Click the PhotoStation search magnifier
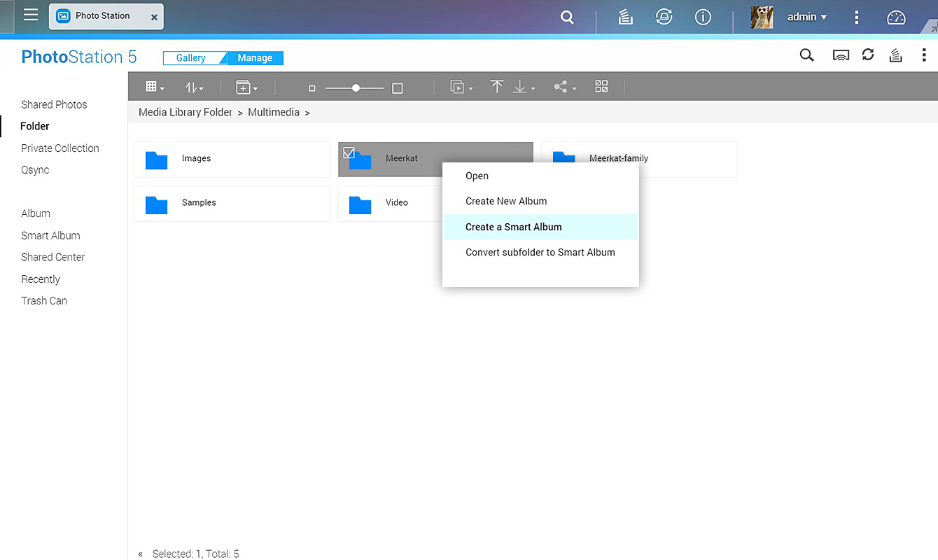The height and width of the screenshot is (560, 938). point(806,55)
